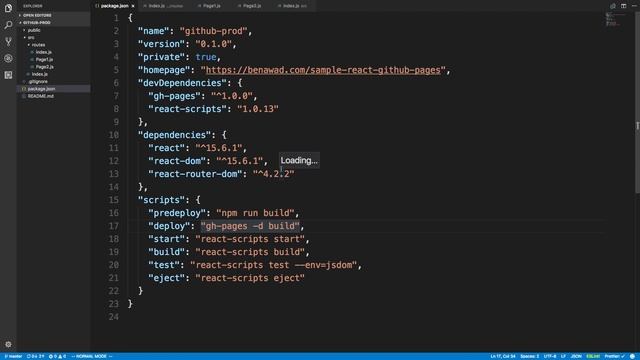Follow the benawad.com homepage link
This screenshot has width=640, height=360.
(323, 70)
